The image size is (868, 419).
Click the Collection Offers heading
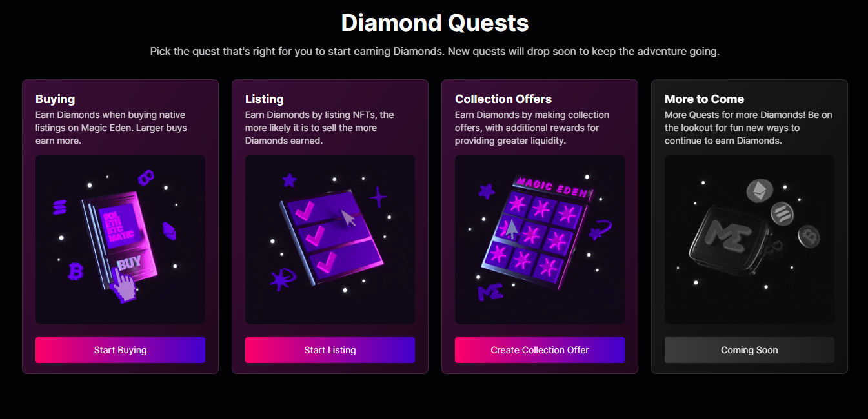point(503,99)
